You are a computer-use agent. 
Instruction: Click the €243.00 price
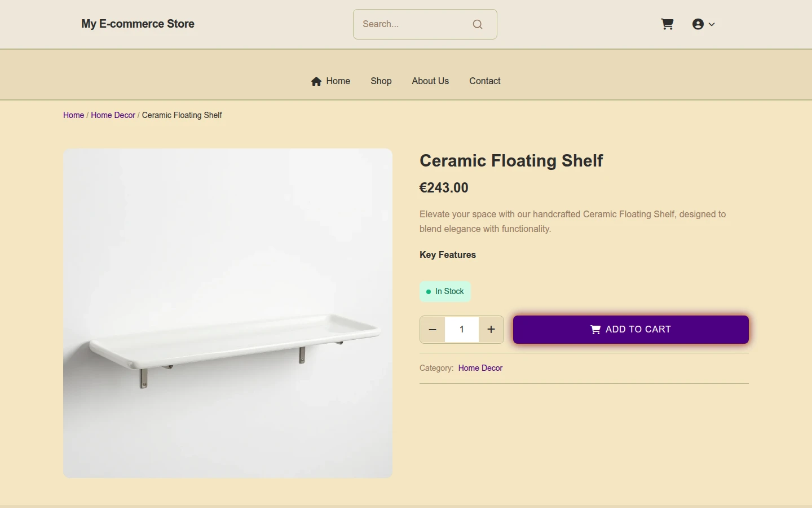tap(444, 188)
